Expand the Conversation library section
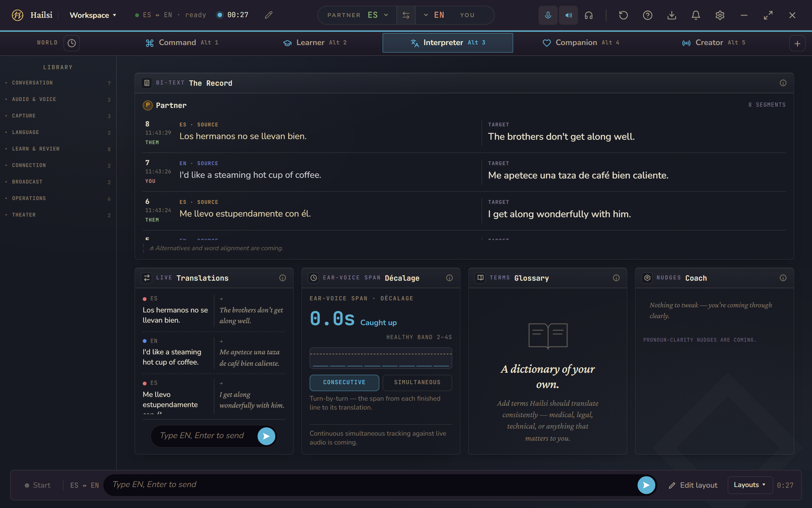The height and width of the screenshot is (508, 812). pos(58,83)
